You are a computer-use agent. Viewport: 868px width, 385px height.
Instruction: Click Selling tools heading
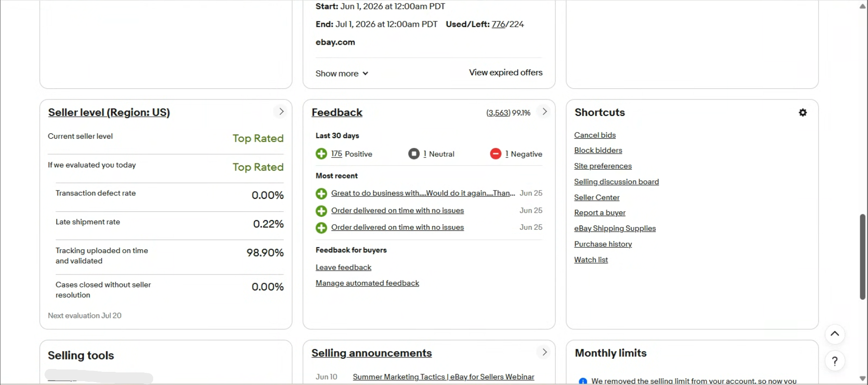81,355
